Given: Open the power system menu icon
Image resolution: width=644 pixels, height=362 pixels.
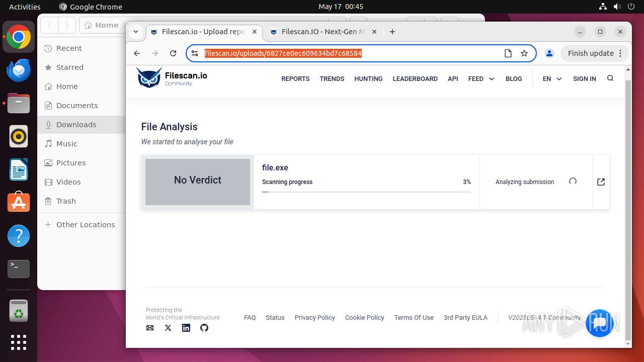Looking at the screenshot, I should pyautogui.click(x=631, y=7).
